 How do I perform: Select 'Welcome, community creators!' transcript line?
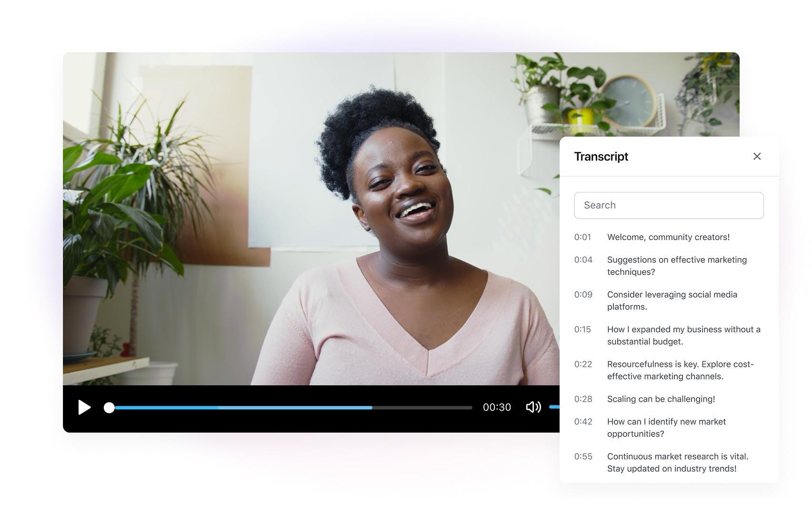point(668,237)
